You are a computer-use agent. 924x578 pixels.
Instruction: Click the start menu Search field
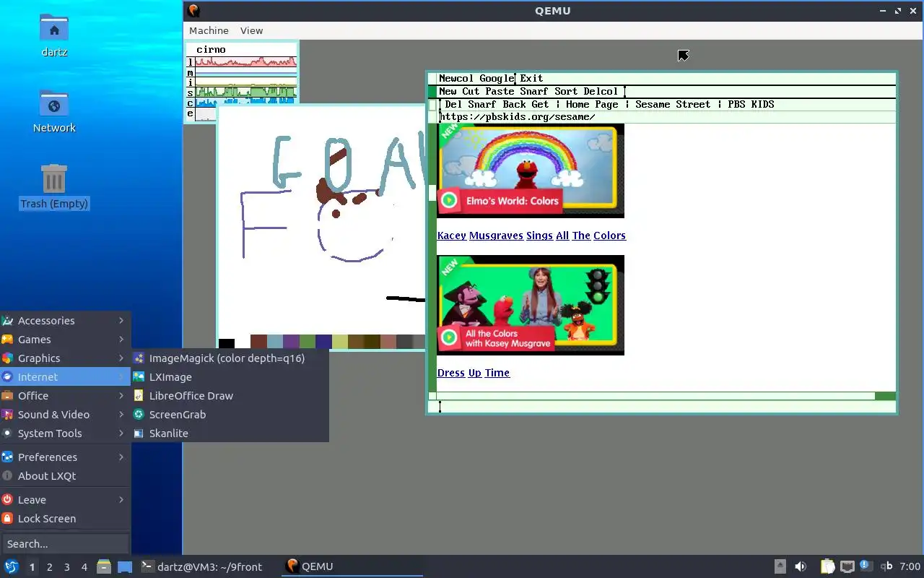pos(65,544)
